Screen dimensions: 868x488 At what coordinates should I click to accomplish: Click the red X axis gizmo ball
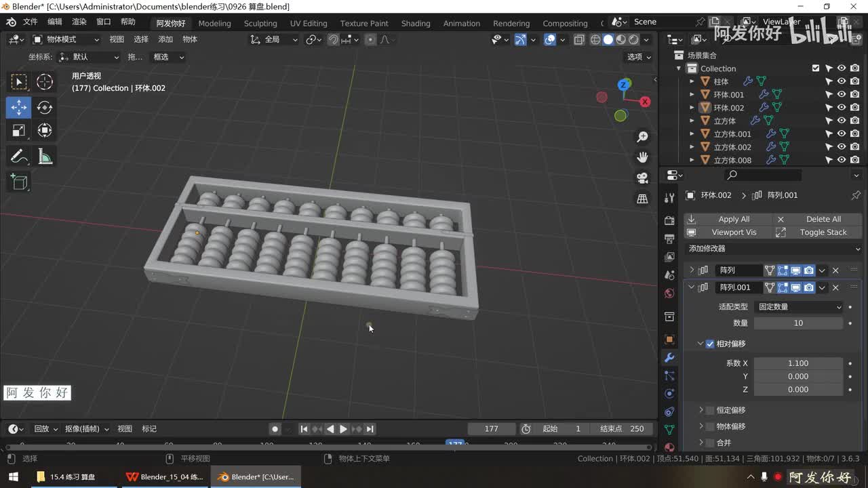645,102
